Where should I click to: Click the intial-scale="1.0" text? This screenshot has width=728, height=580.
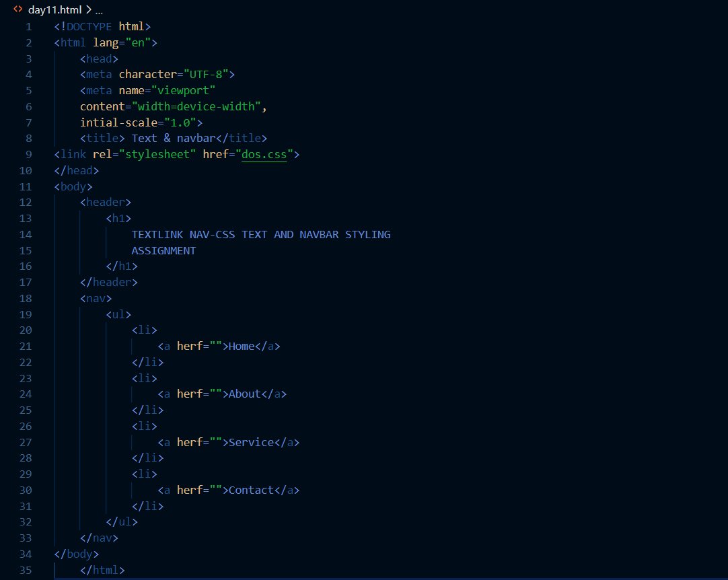pos(138,122)
